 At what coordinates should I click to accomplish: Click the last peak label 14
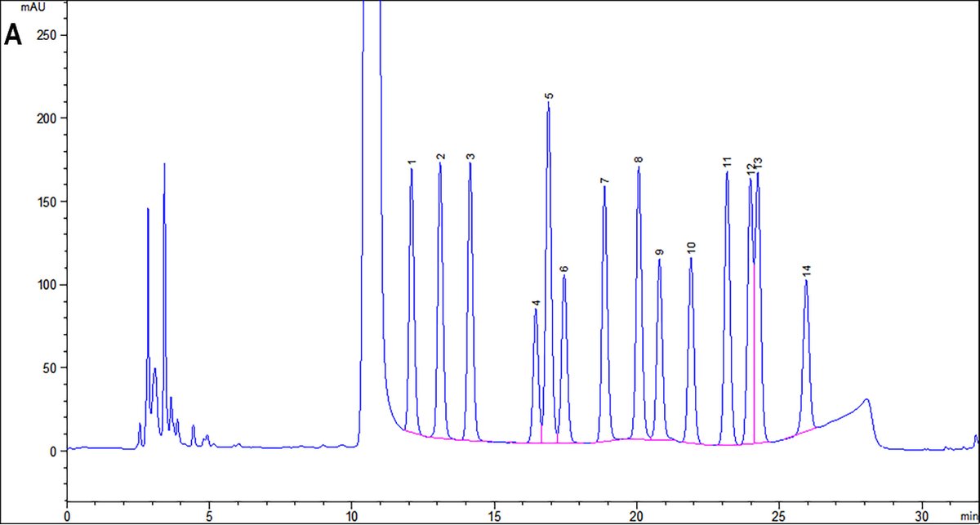[806, 271]
